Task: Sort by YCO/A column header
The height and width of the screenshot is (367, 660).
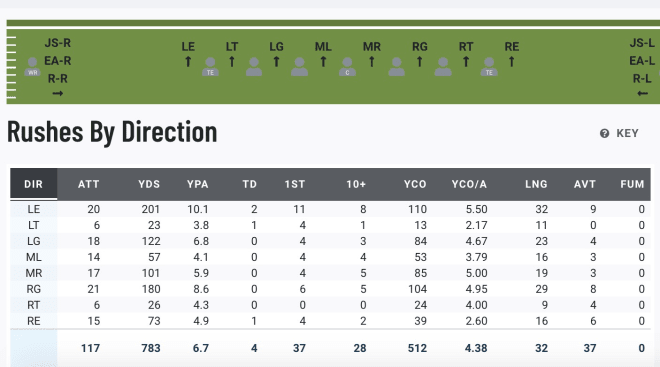Action: pos(469,184)
